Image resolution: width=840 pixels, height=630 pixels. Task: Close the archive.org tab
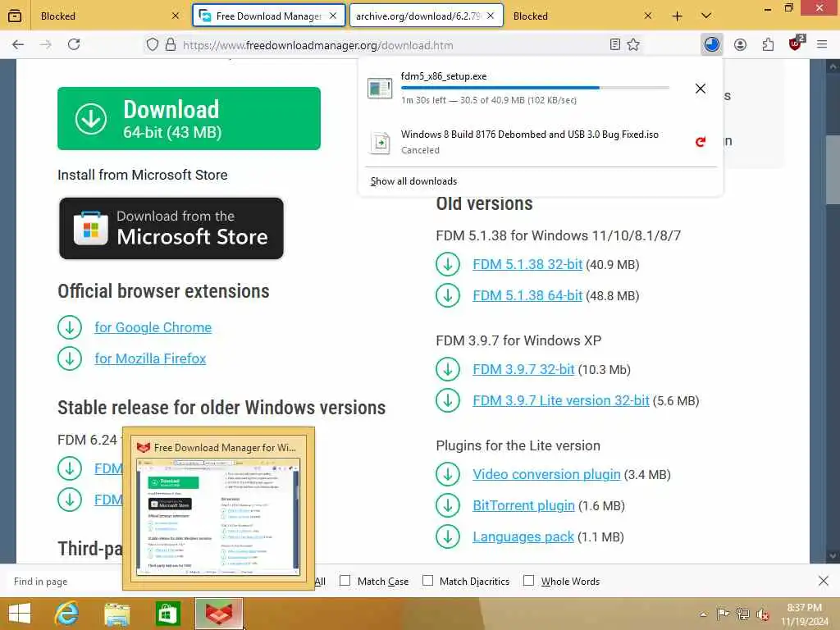(x=491, y=16)
